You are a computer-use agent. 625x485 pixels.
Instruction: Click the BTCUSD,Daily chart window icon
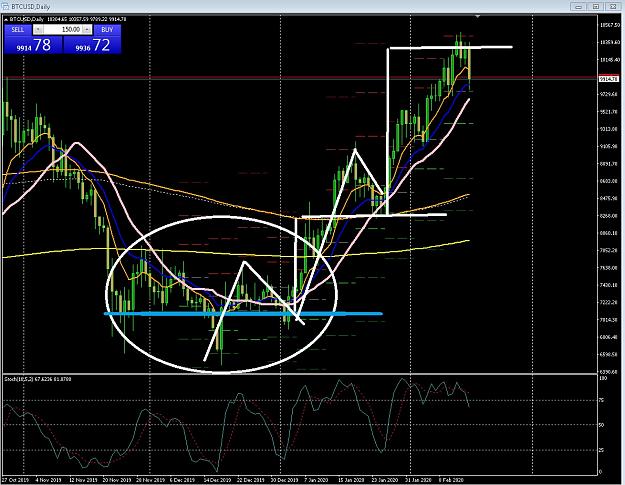click(6, 6)
